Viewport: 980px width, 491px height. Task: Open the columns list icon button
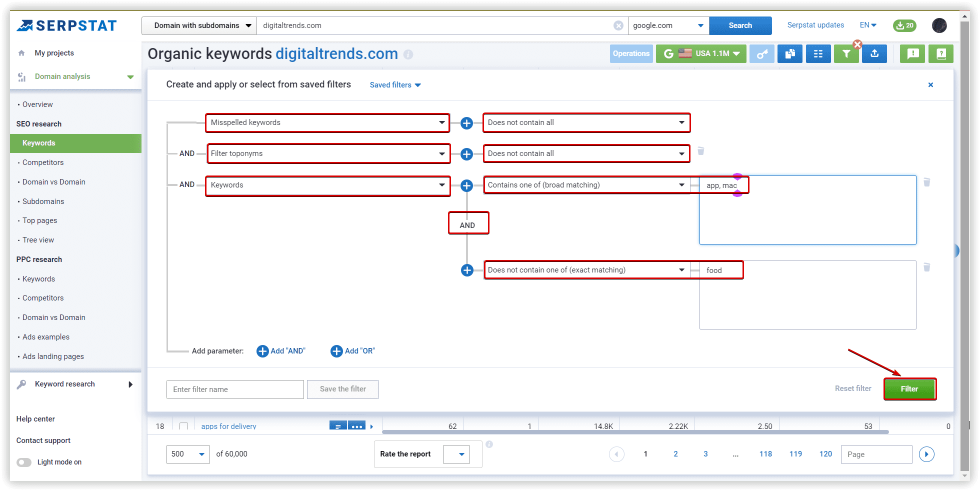click(818, 53)
